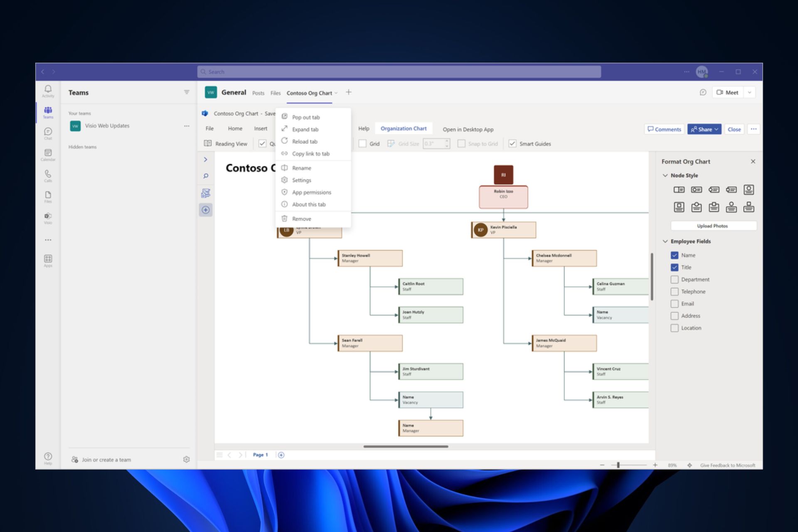Select the last node style in second row

749,207
